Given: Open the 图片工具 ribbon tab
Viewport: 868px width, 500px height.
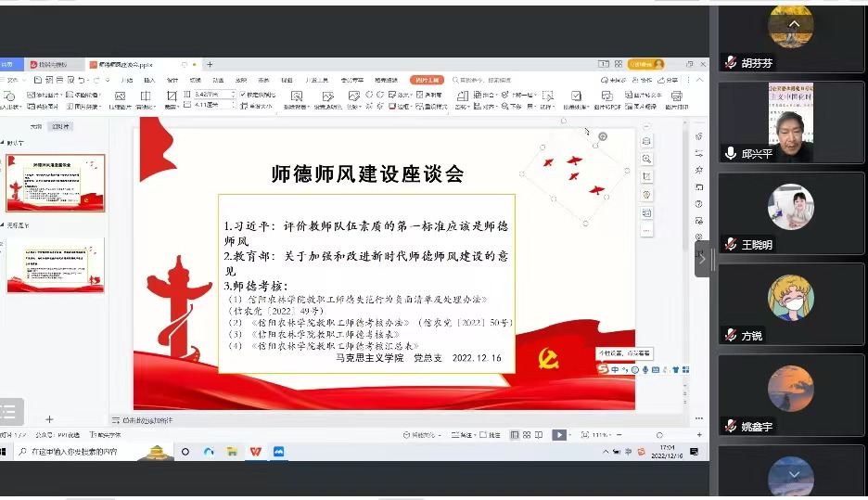Looking at the screenshot, I should [x=429, y=80].
